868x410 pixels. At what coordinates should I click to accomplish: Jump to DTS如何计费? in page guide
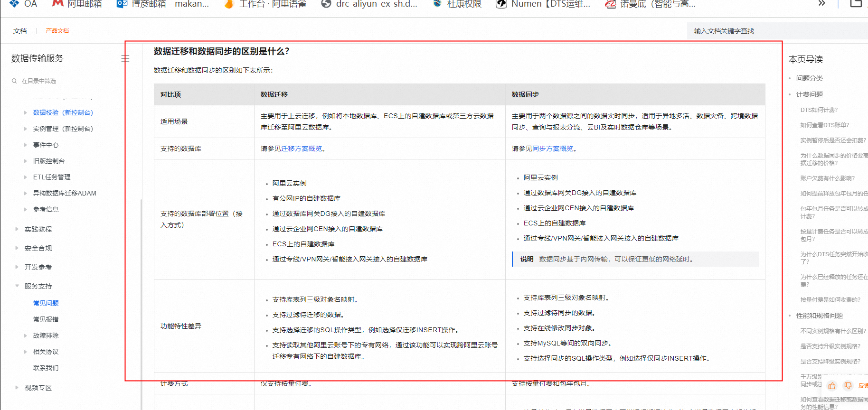819,110
